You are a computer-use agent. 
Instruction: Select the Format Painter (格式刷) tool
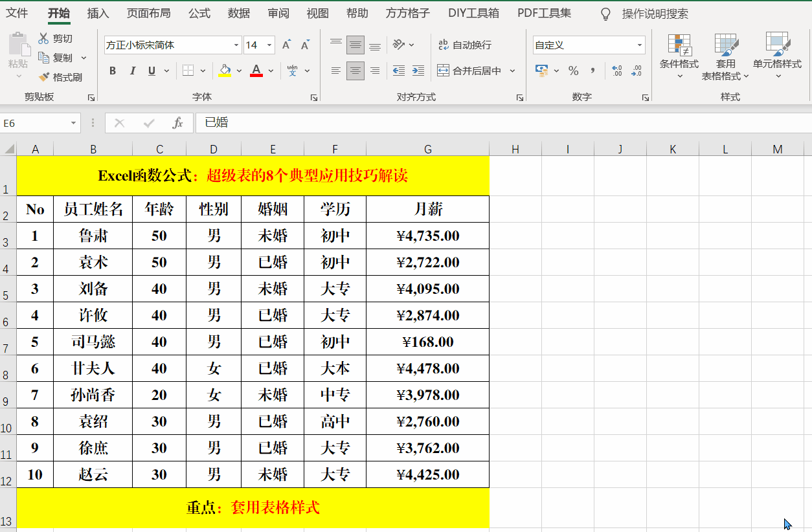[60, 77]
